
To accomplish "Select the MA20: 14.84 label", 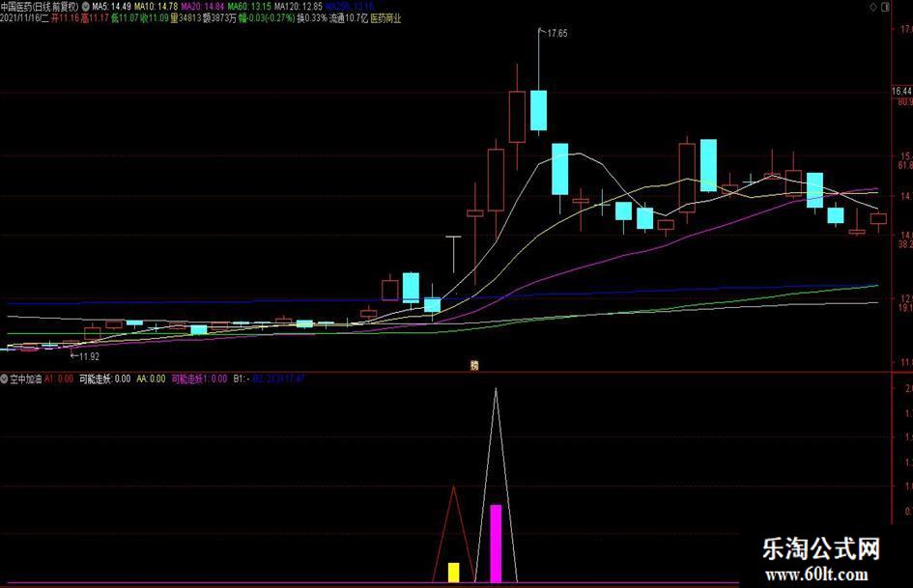I will click(x=203, y=7).
